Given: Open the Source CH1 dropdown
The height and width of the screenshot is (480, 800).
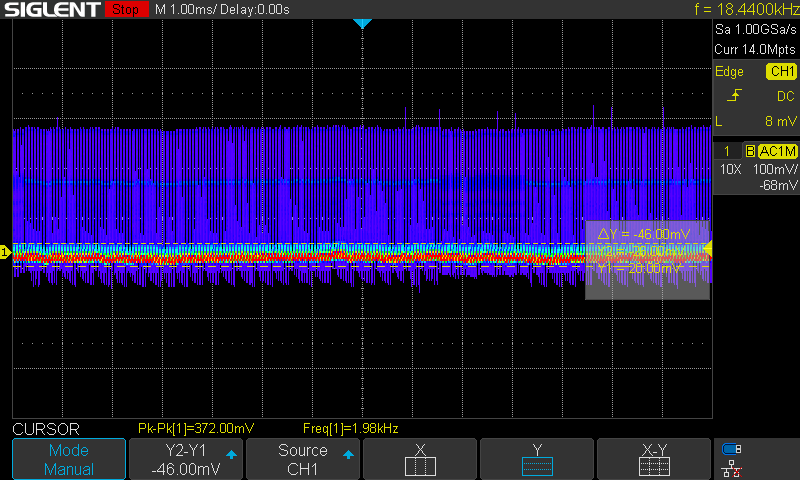Looking at the screenshot, I should tap(303, 459).
